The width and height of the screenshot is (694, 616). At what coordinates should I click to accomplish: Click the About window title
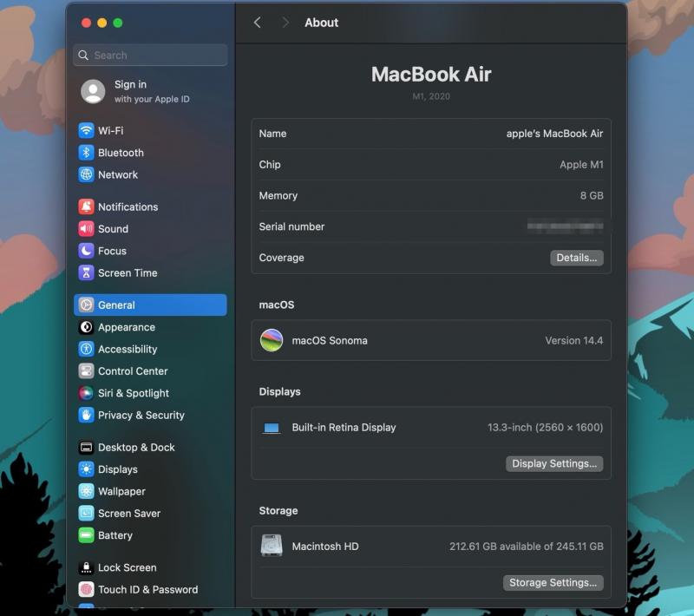tap(321, 23)
